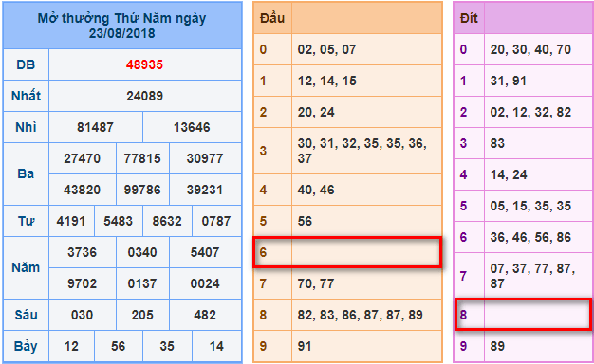
Task: Click fifth prize number 9702
Action: (82, 283)
